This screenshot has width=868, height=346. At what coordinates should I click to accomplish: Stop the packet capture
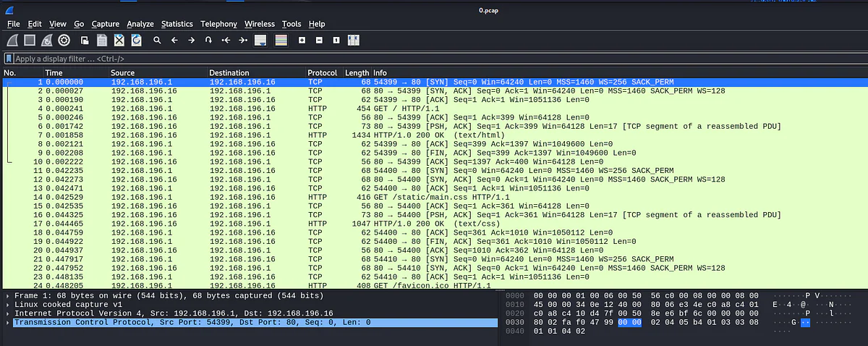point(30,41)
